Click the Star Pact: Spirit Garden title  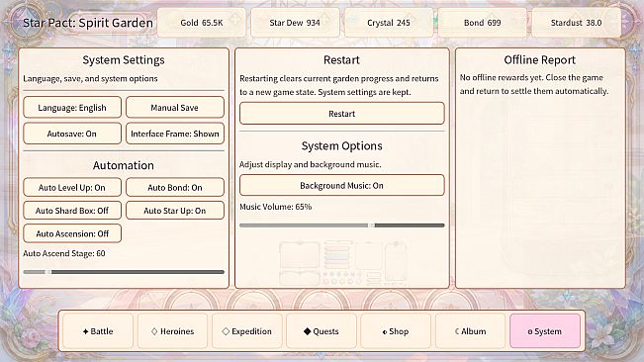tap(88, 23)
